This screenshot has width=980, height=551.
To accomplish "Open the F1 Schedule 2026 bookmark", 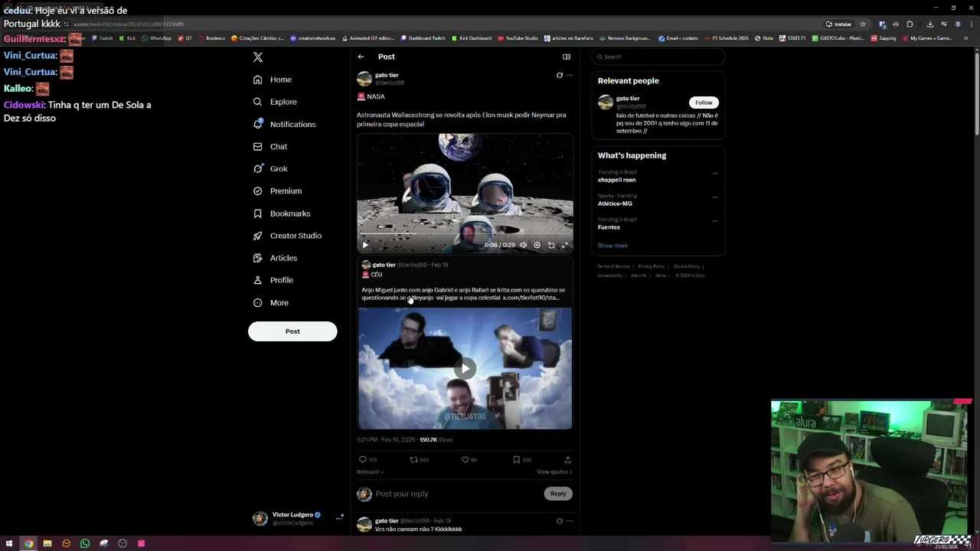I will click(x=726, y=38).
